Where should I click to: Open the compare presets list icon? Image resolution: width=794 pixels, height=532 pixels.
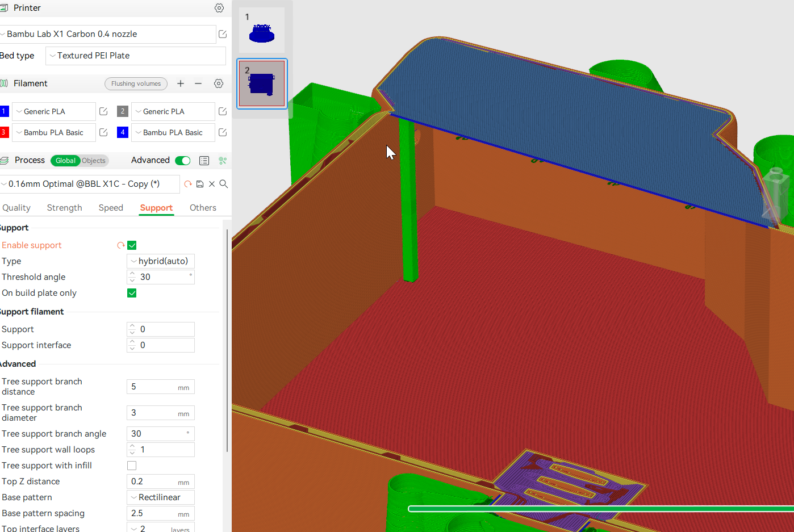pyautogui.click(x=204, y=161)
